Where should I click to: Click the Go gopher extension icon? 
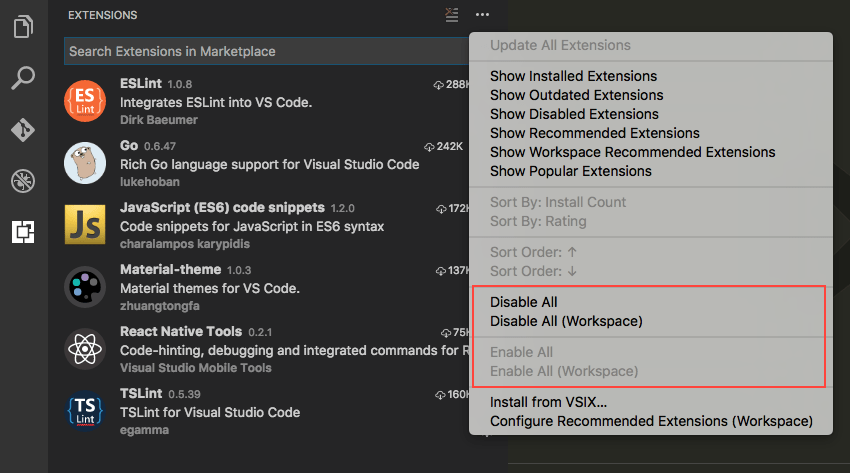85,163
